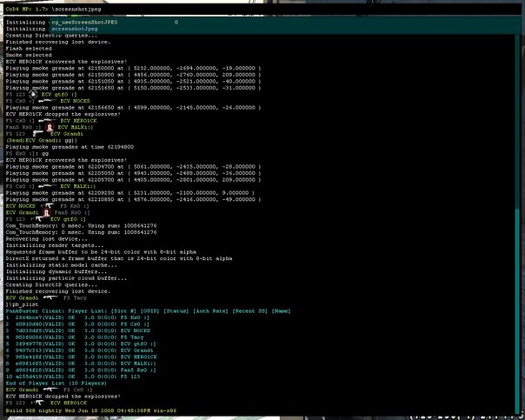This screenshot has width=525, height=420.
Task: Click the 'Smoke selected' log line
Action: point(29,55)
